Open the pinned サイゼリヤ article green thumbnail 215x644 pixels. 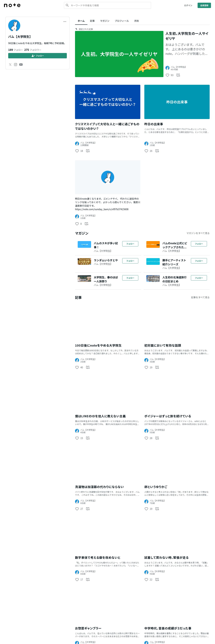(x=119, y=54)
